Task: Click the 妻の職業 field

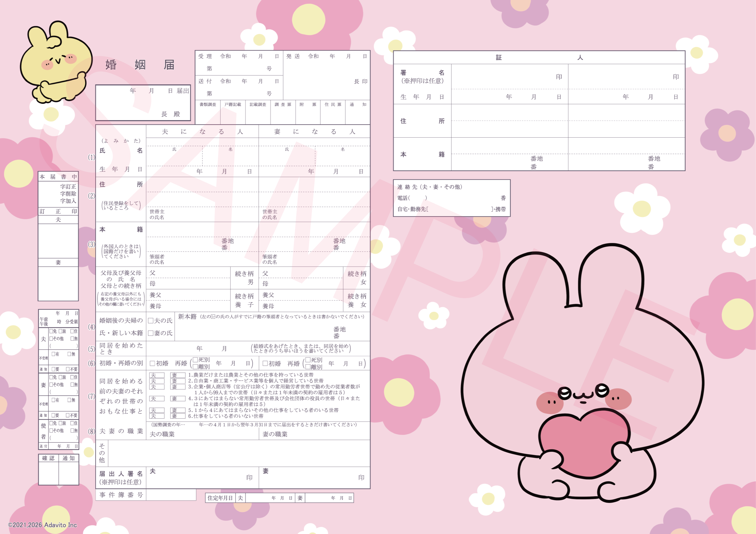Action: [314, 434]
